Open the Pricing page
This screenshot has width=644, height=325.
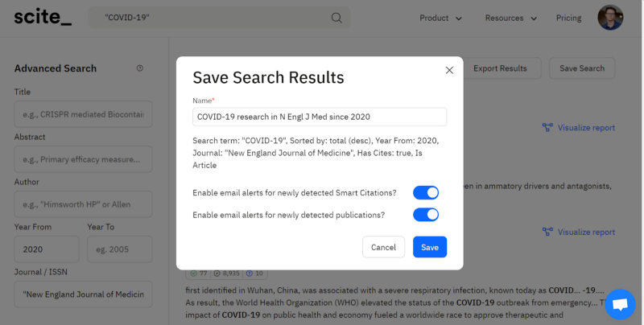(568, 18)
